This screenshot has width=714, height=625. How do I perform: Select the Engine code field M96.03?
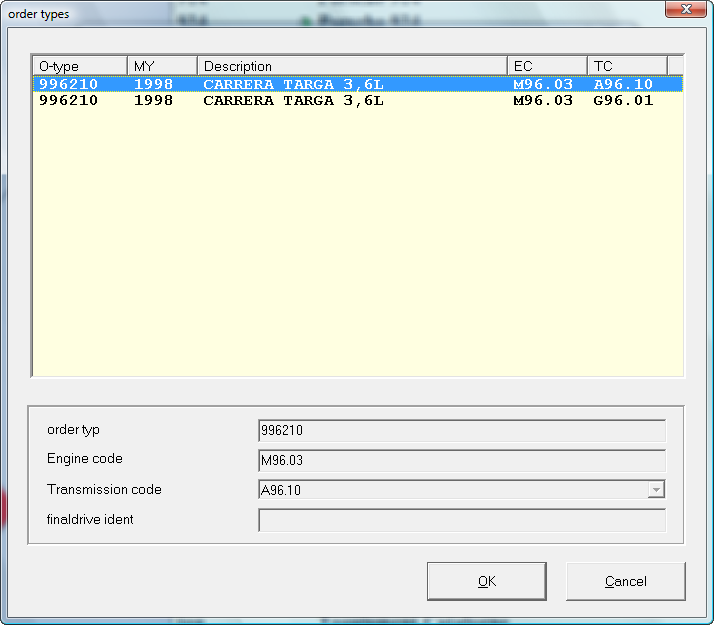(462, 460)
